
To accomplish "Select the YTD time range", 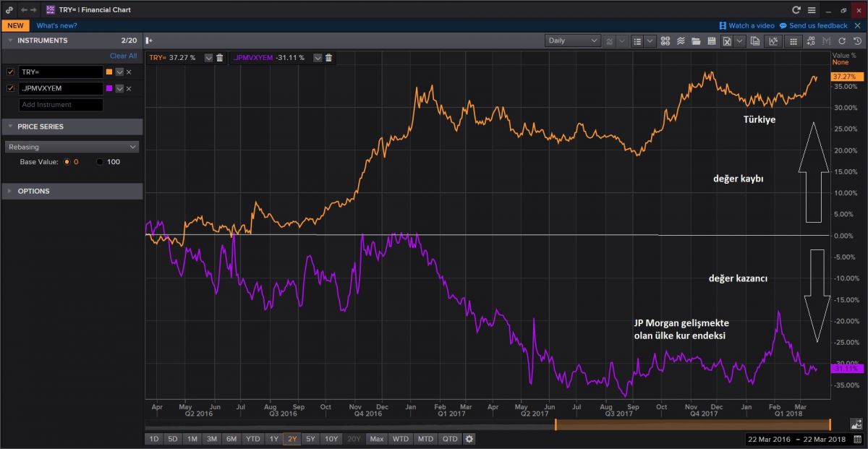I will pos(252,438).
